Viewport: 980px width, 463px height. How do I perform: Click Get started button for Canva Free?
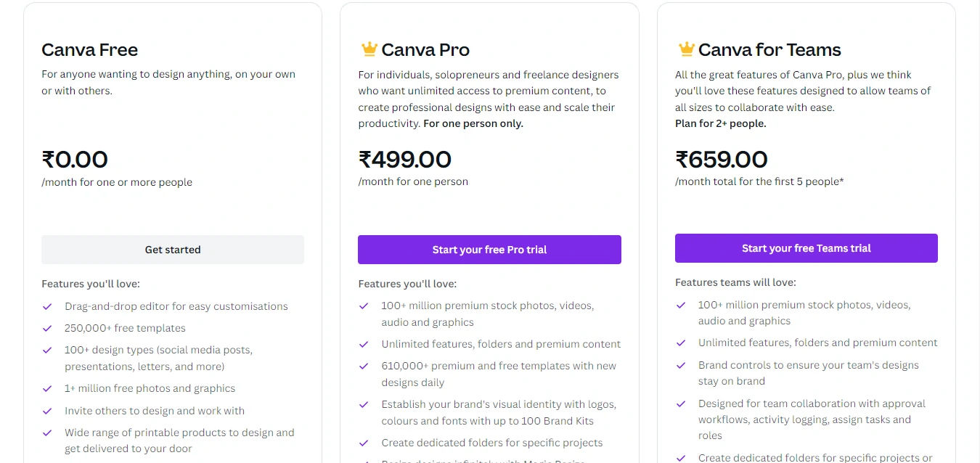173,250
